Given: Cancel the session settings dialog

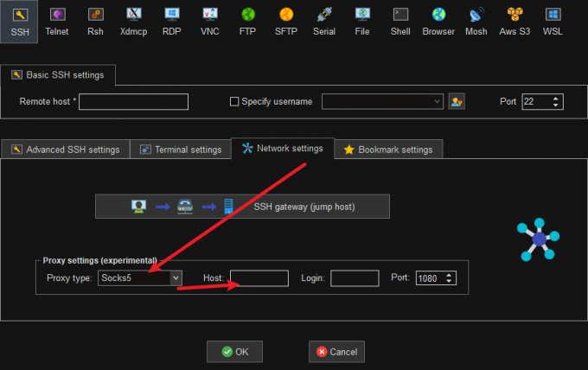Looking at the screenshot, I should 336,352.
